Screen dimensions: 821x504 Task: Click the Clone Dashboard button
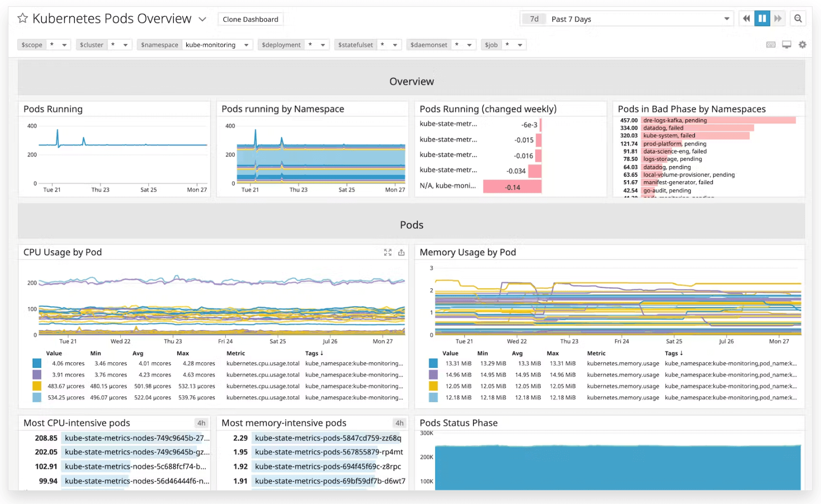click(250, 20)
